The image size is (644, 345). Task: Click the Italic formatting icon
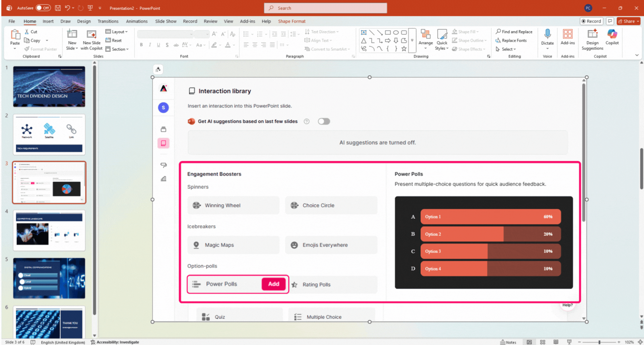(150, 45)
